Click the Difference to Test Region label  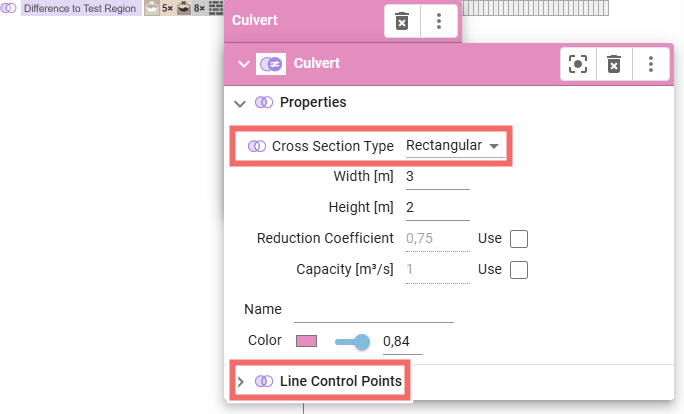click(79, 7)
